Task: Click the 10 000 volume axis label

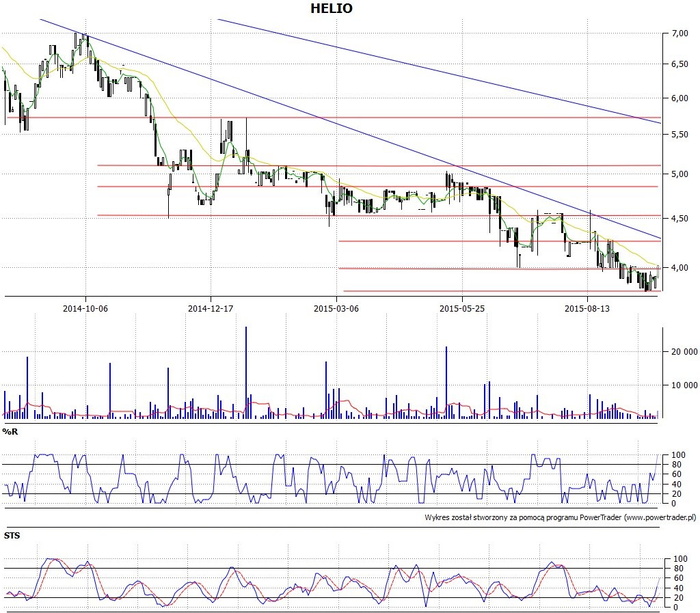Action: pyautogui.click(x=684, y=385)
